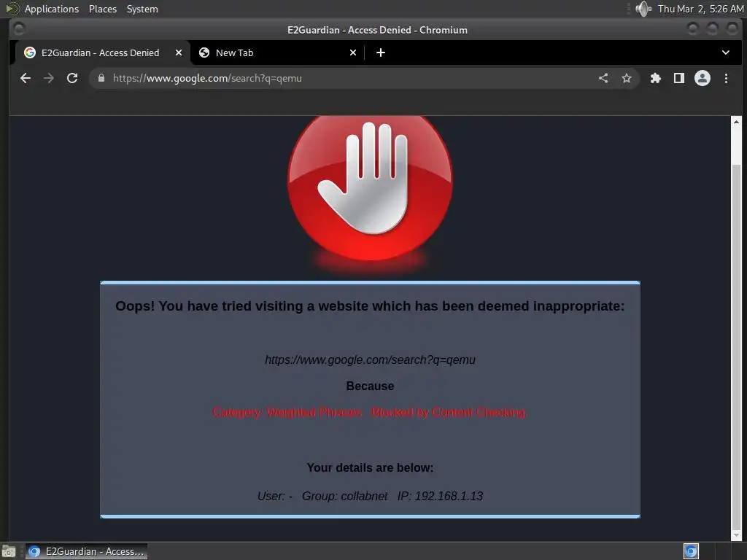Click the IP: 192.168.1.13 text
Screen dimensions: 747x560
(x=440, y=496)
